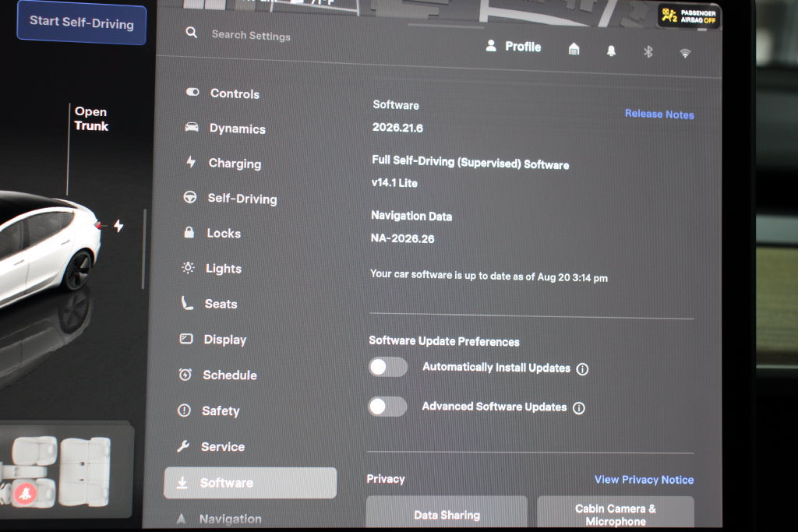Open the Dynamics menu
This screenshot has width=798, height=532.
point(225,129)
